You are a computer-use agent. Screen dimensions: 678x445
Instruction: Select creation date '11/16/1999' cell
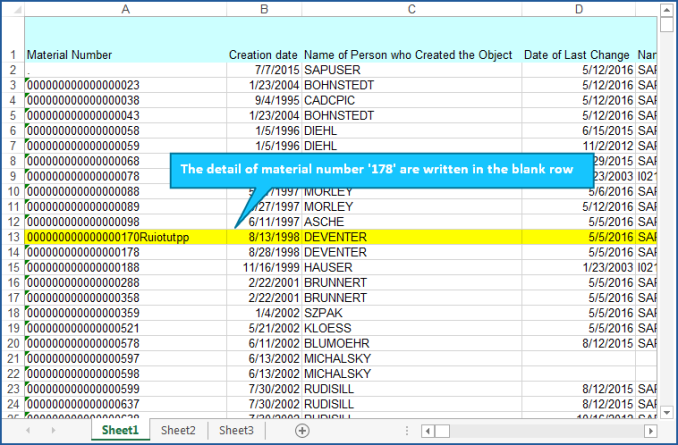264,267
